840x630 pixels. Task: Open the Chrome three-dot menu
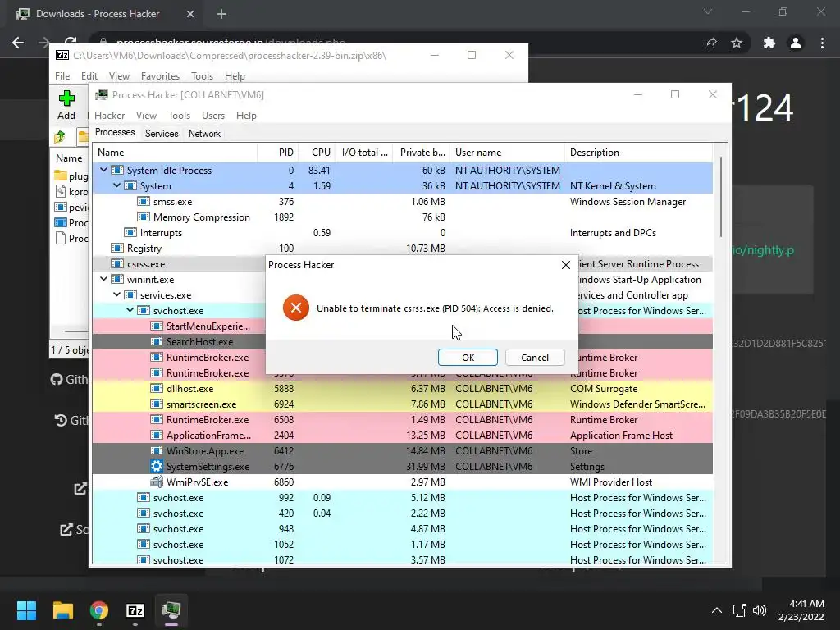pyautogui.click(x=822, y=43)
